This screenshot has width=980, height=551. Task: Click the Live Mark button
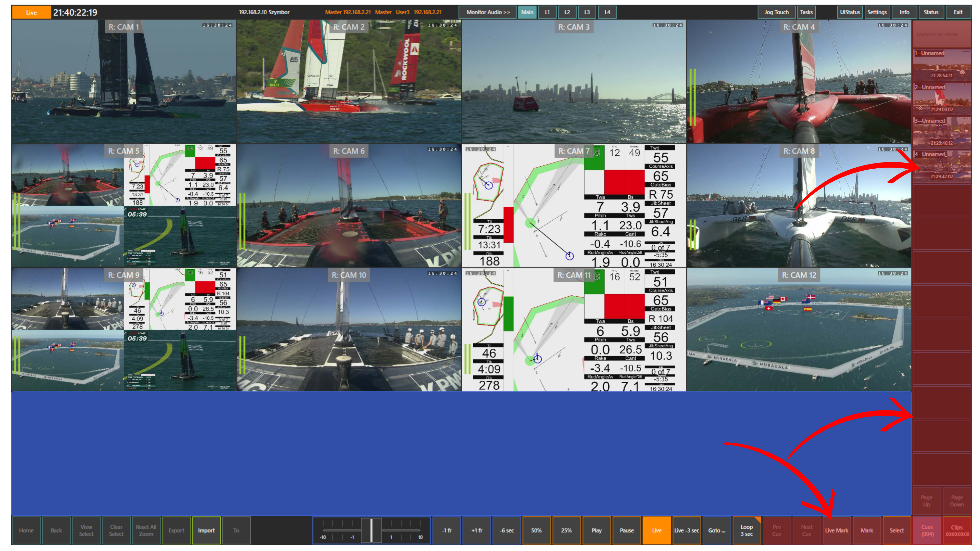[837, 530]
